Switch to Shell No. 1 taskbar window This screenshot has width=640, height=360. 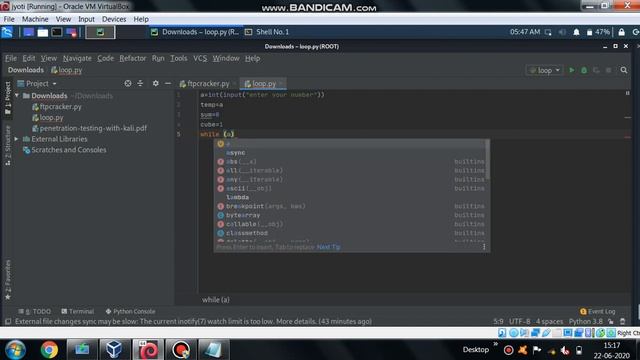tap(267, 32)
